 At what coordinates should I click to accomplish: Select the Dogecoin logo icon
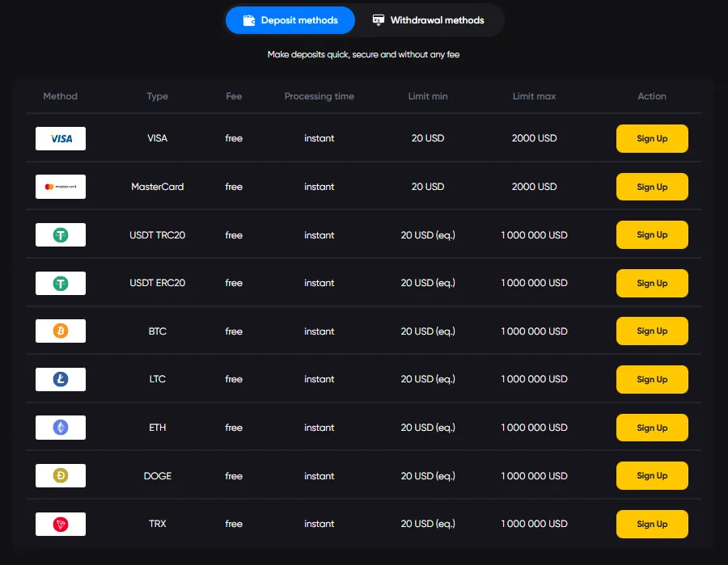coord(60,475)
